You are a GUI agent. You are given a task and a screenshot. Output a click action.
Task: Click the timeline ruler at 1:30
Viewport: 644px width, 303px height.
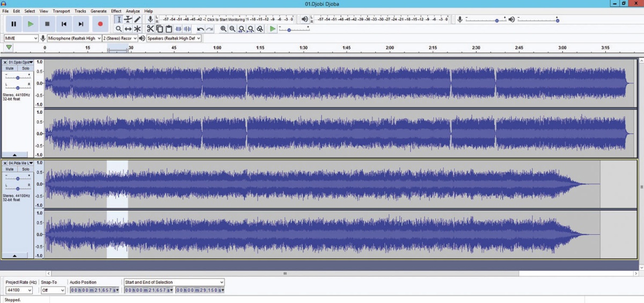303,48
